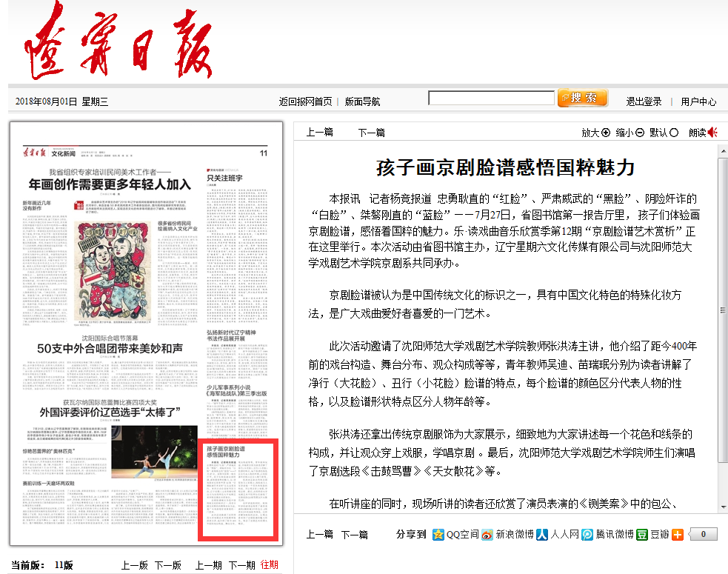Focus the search text input field
The width and height of the screenshot is (728, 574).
491,98
